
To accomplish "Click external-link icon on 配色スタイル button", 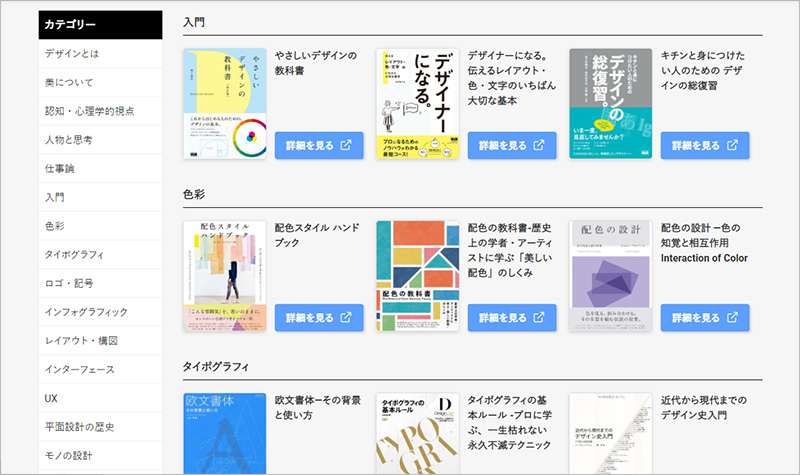I will 346,317.
